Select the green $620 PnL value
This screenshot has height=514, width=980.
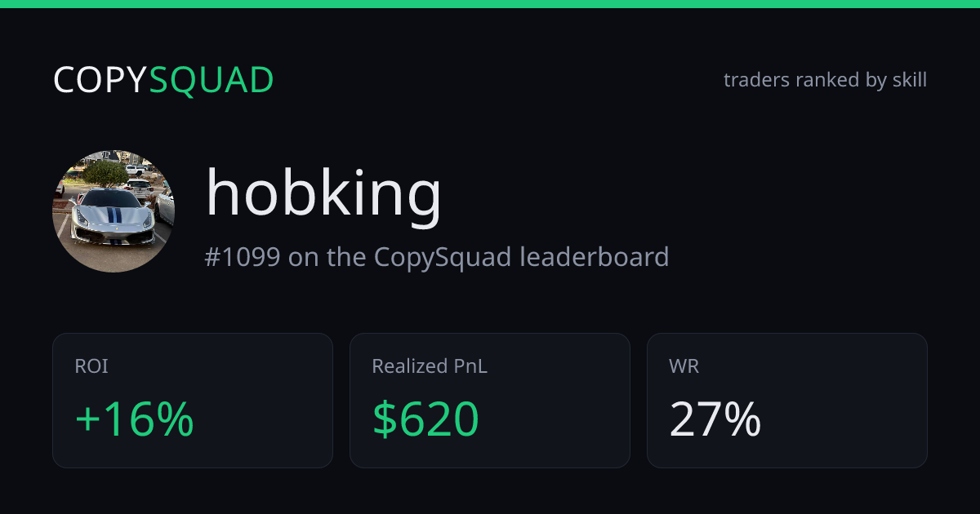(425, 419)
